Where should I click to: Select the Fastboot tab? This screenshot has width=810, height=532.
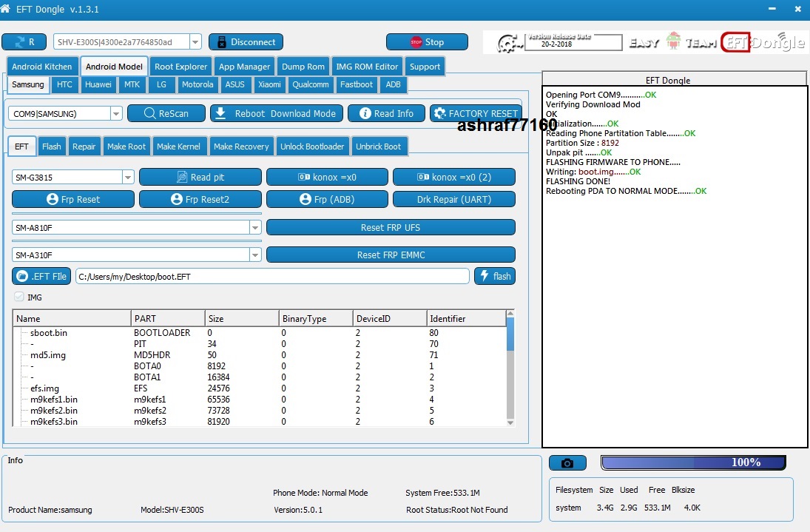click(357, 84)
